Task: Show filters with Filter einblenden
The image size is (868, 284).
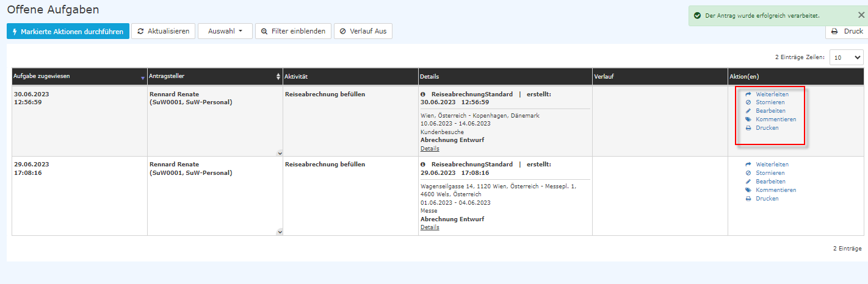Action: point(293,31)
